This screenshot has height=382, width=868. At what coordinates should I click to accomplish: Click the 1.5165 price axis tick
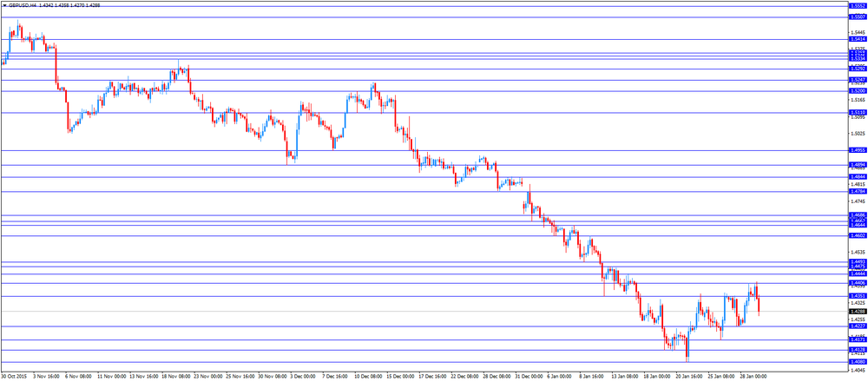pyautogui.click(x=858, y=100)
